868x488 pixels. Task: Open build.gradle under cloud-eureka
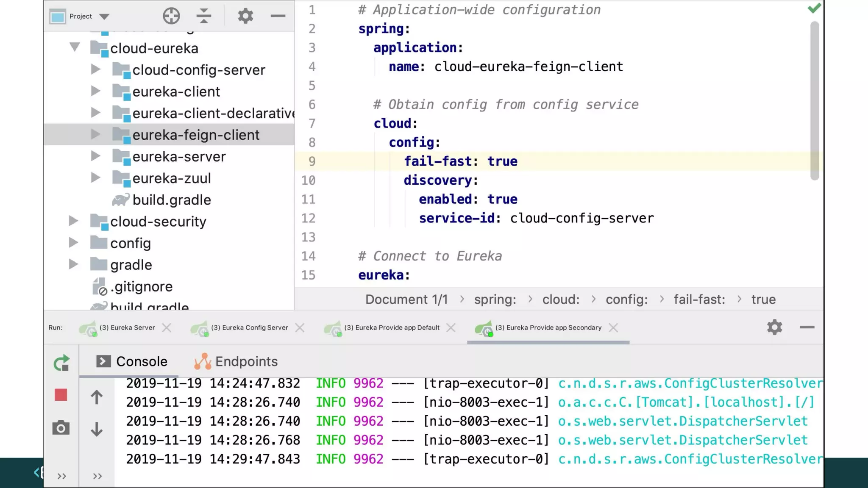[171, 200]
